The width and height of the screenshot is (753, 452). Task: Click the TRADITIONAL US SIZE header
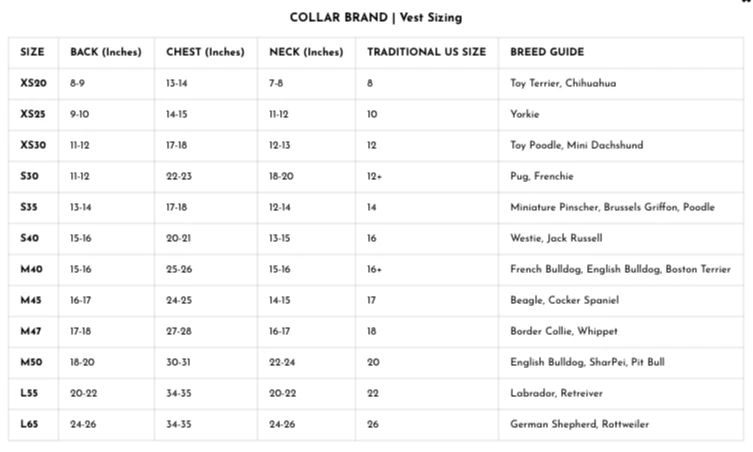(x=426, y=52)
